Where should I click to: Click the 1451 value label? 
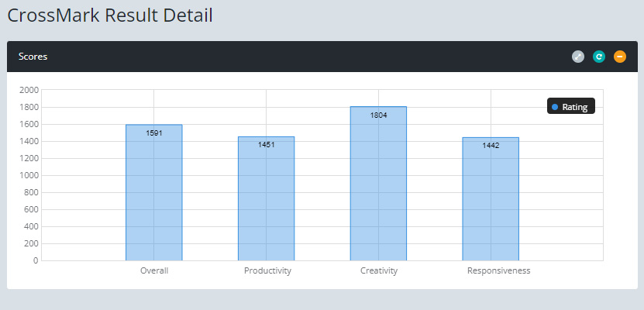tap(266, 144)
